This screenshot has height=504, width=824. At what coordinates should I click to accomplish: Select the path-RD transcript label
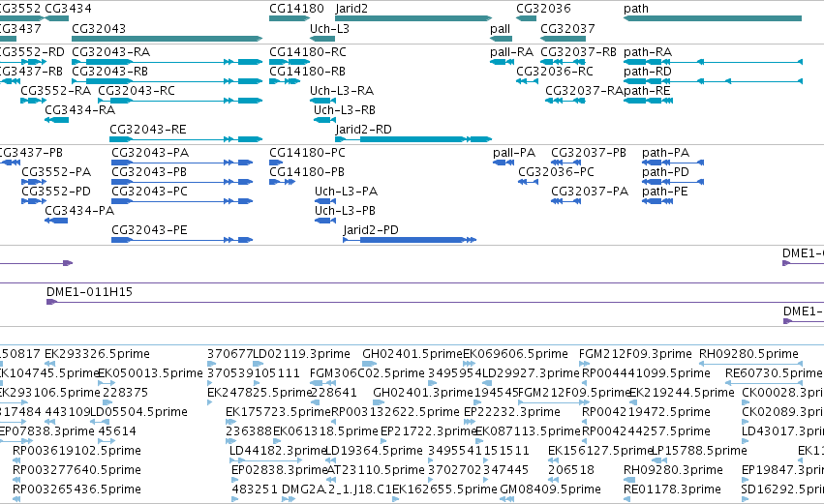click(x=648, y=72)
